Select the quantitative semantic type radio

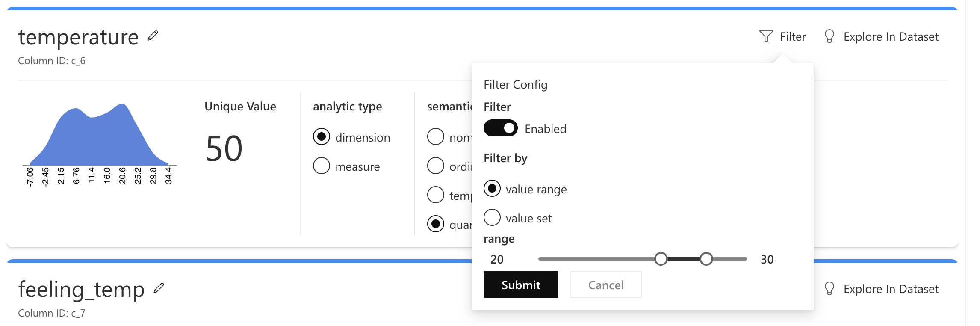(x=435, y=224)
